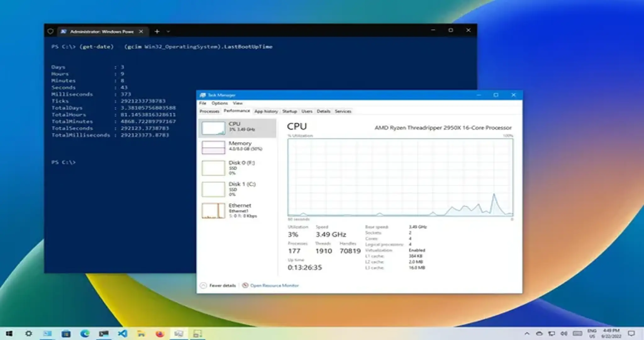
Task: Click inside the CPU utilization graph
Action: 399,176
